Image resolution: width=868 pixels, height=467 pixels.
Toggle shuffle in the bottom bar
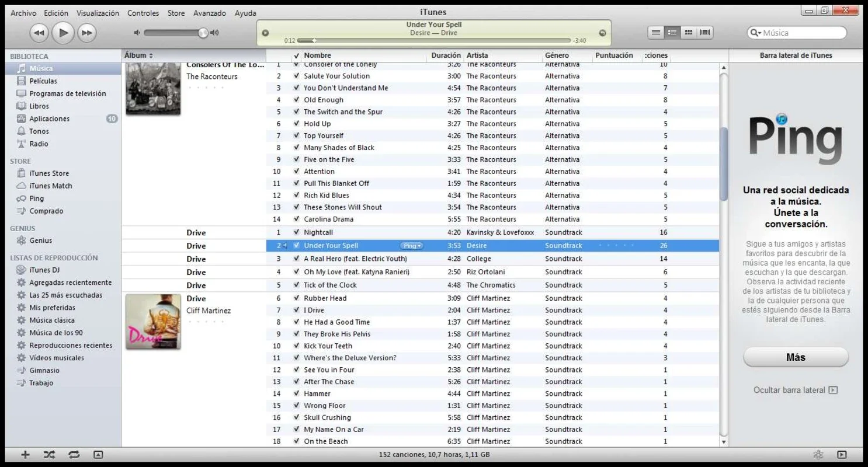(49, 455)
